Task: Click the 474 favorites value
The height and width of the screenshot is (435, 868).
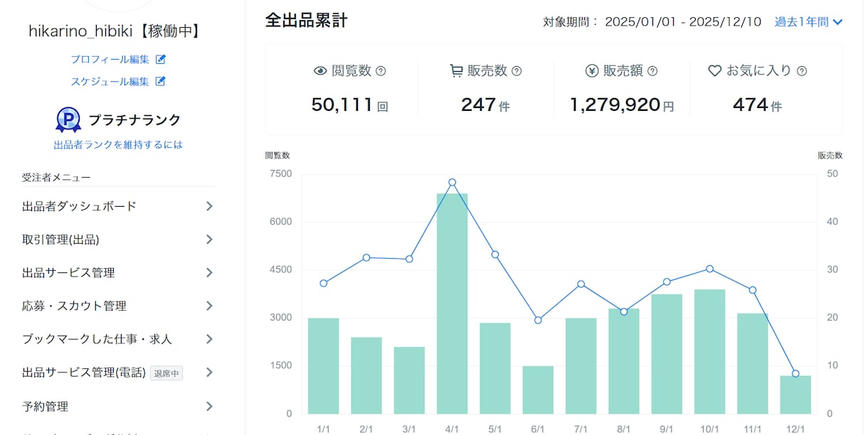Action: pos(750,105)
